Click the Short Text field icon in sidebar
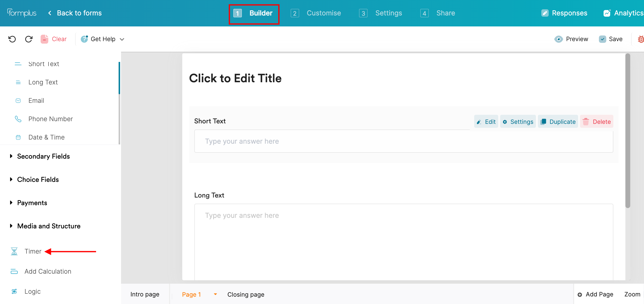Image resolution: width=644 pixels, height=304 pixels. pos(18,64)
